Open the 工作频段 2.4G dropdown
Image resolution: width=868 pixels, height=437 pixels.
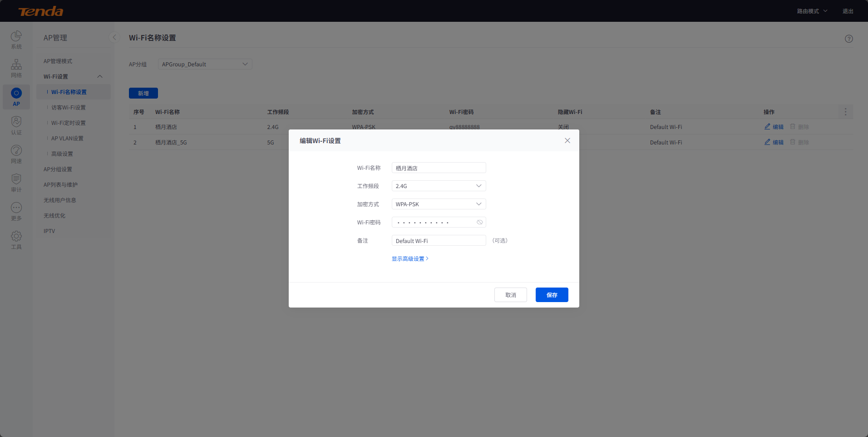439,186
